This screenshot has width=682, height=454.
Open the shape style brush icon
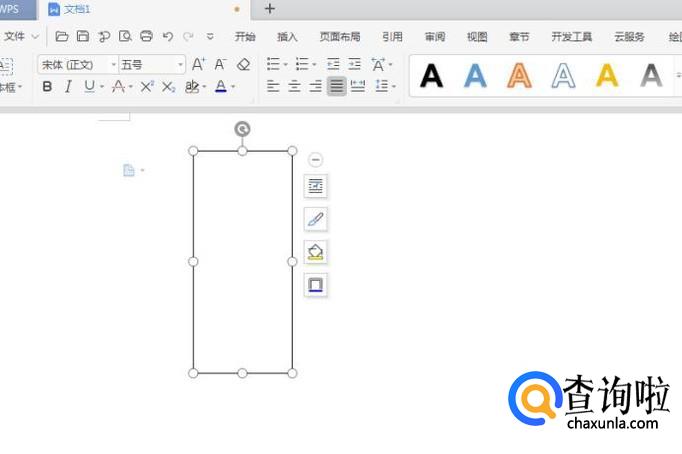[316, 219]
